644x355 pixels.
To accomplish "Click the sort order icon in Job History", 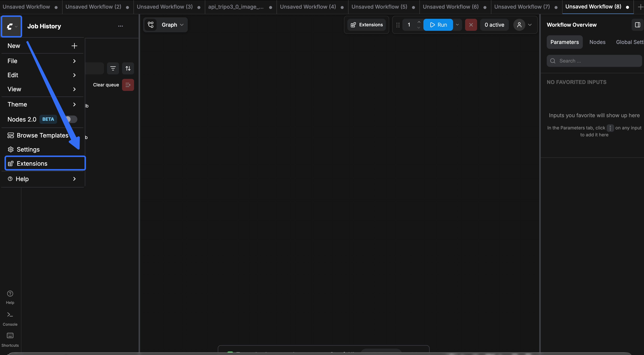I will click(128, 68).
